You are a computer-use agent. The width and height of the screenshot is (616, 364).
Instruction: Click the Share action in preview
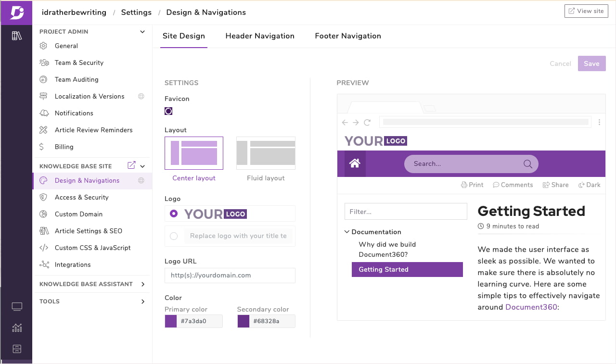(x=555, y=185)
